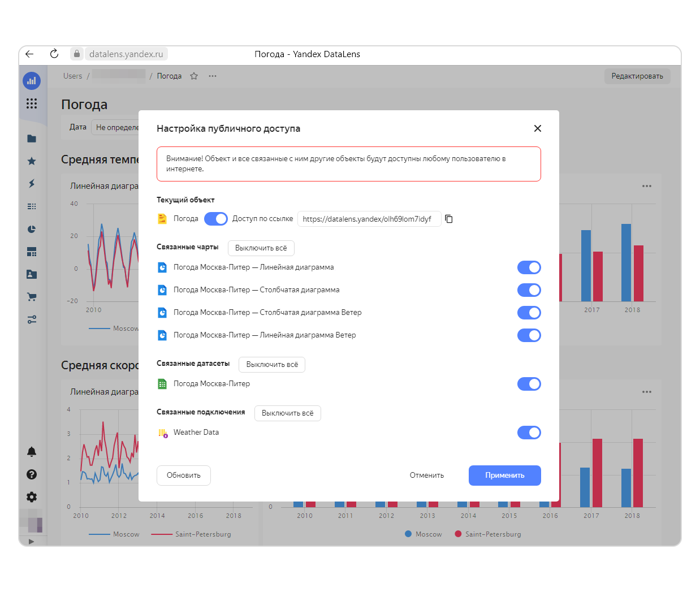
Task: Open connections lightning icon in sidebar
Action: [x=32, y=184]
